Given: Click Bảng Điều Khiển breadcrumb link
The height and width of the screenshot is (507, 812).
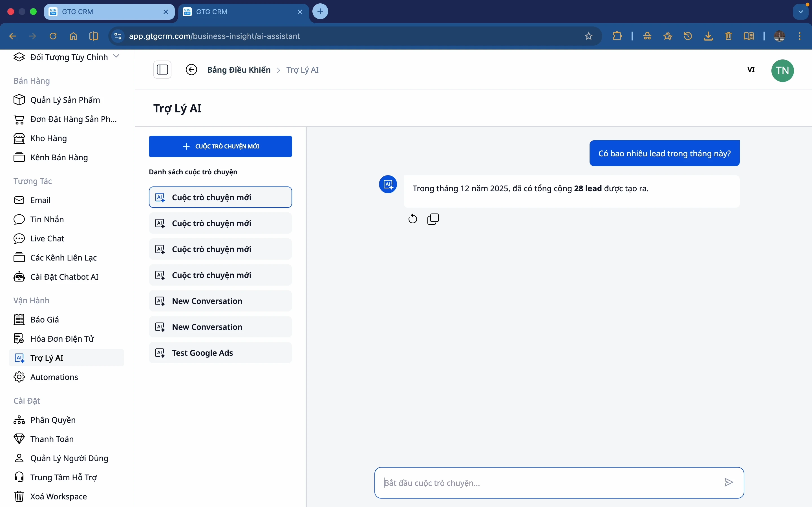Looking at the screenshot, I should tap(239, 70).
